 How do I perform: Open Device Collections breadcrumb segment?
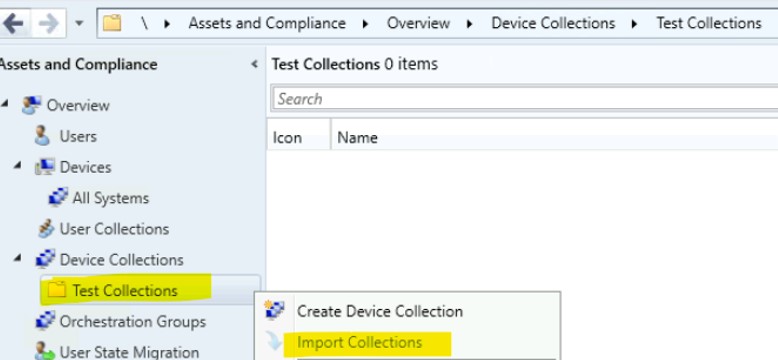tap(553, 23)
